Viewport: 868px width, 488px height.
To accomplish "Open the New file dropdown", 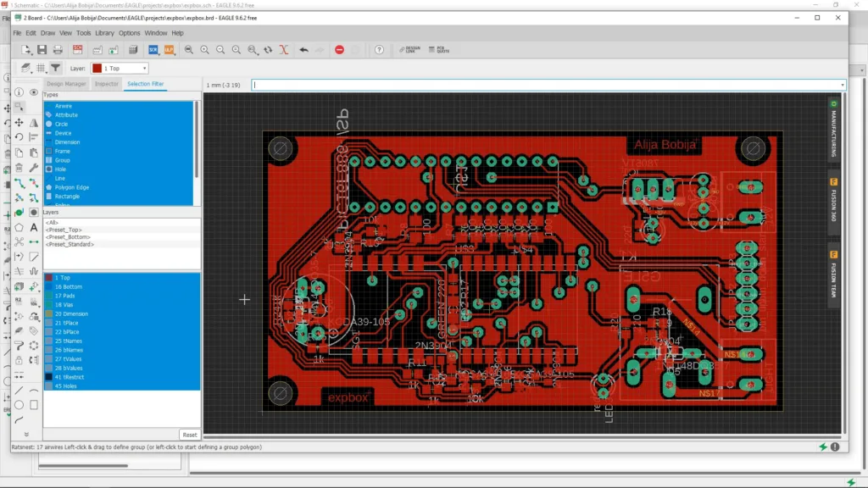I will click(26, 50).
